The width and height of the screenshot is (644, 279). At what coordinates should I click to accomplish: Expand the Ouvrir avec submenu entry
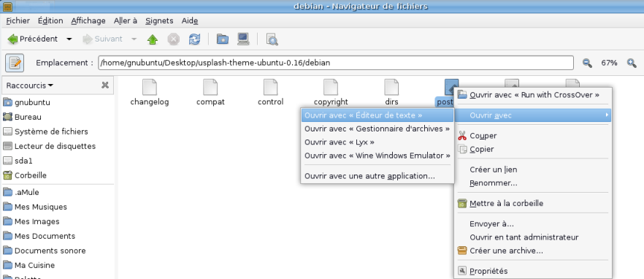pyautogui.click(x=533, y=115)
